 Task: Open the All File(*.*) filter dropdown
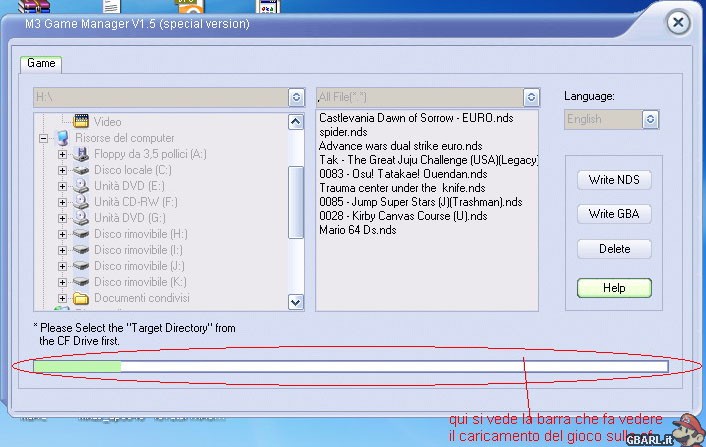tap(531, 97)
